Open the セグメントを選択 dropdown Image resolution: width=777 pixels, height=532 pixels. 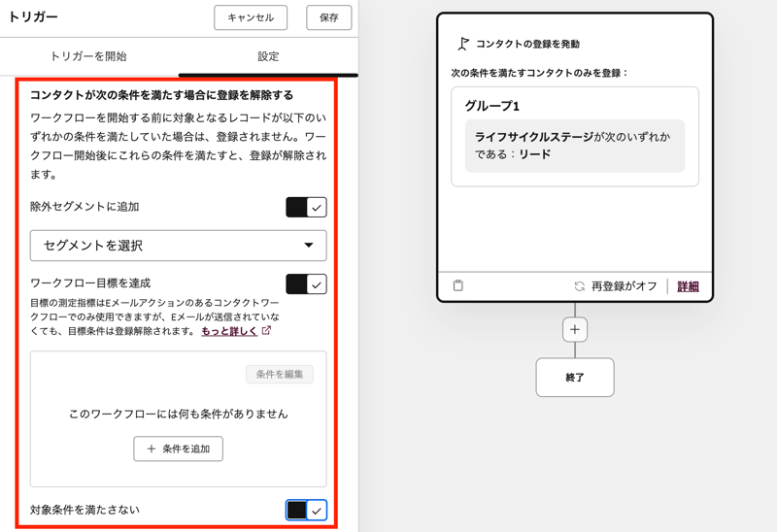click(x=179, y=246)
